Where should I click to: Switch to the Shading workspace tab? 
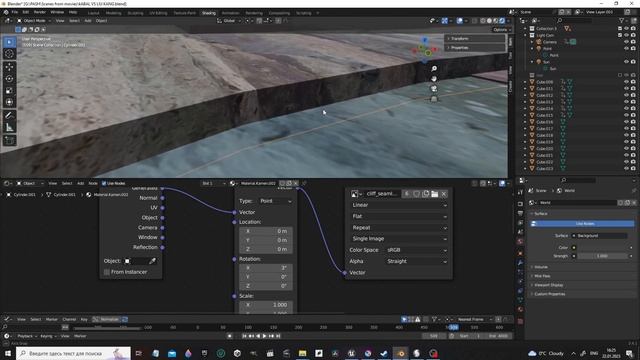[209, 13]
